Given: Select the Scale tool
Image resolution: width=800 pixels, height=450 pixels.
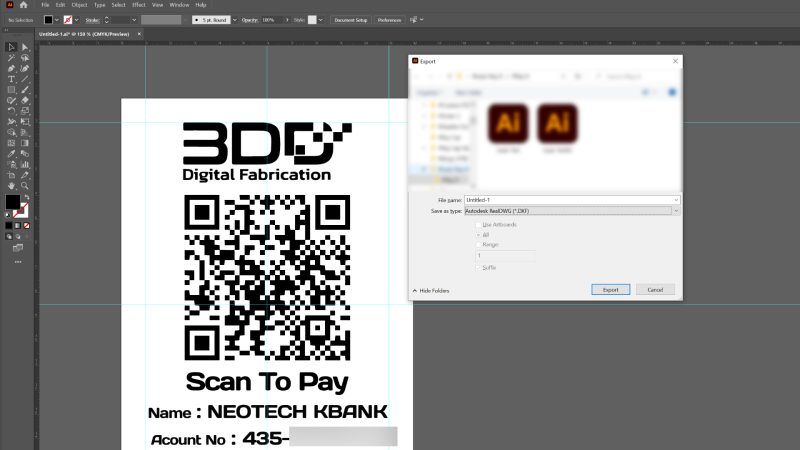Looking at the screenshot, I should (25, 111).
